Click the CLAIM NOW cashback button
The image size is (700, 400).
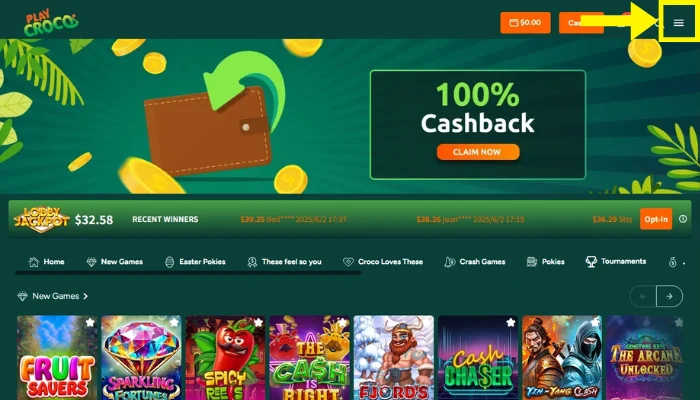click(x=478, y=152)
